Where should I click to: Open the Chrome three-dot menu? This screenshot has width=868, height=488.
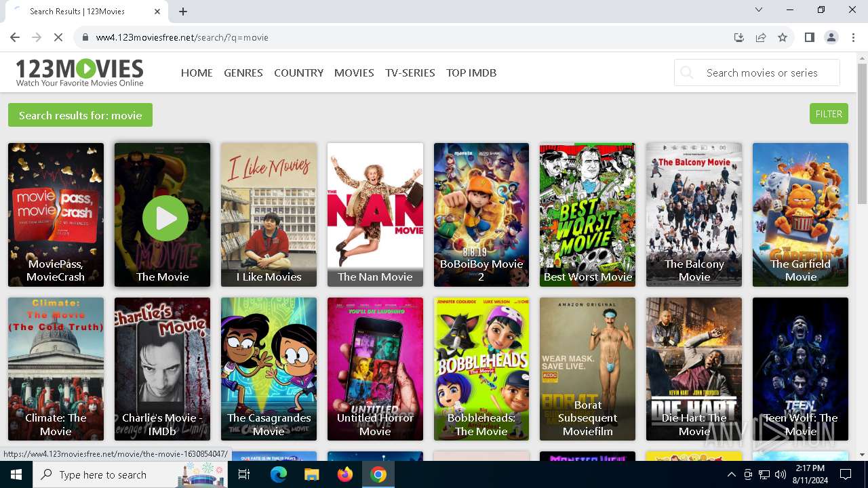point(853,37)
